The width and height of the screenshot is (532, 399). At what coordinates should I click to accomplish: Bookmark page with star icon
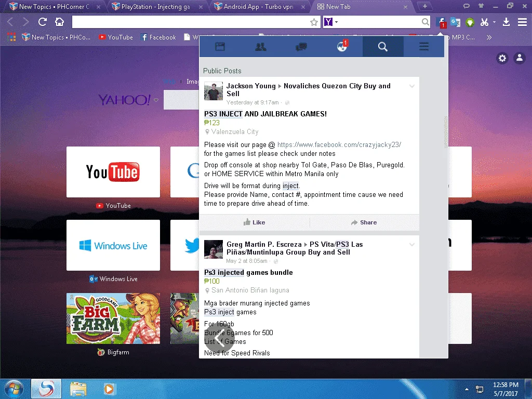(x=314, y=22)
